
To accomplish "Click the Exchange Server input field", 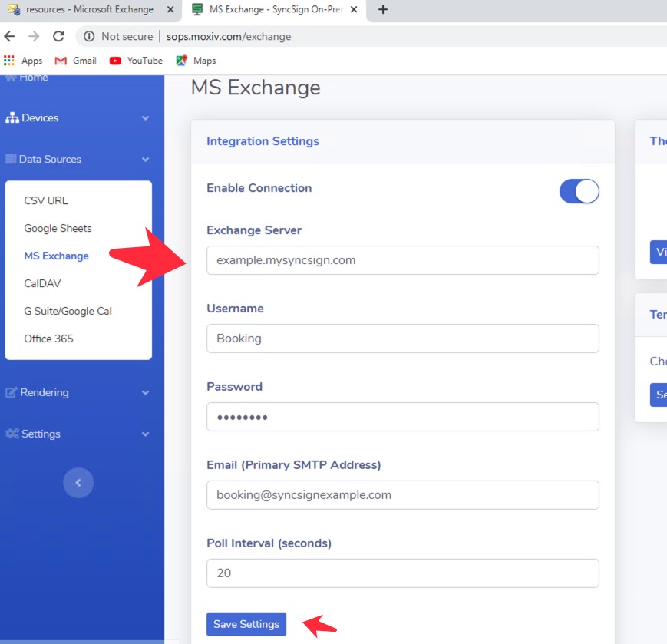I will coord(402,260).
